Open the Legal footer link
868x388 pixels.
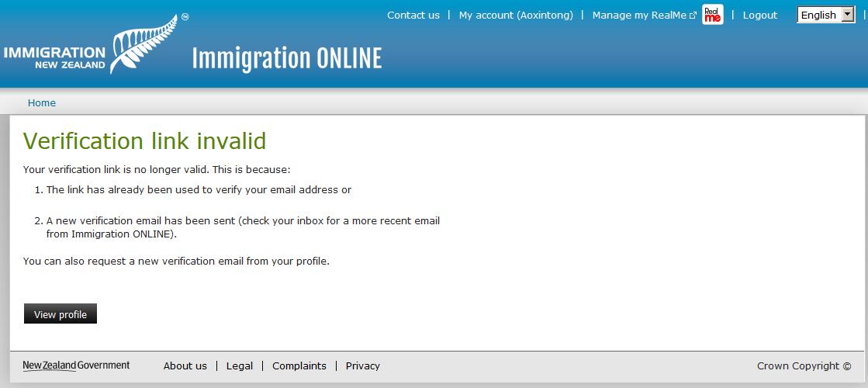tap(240, 365)
